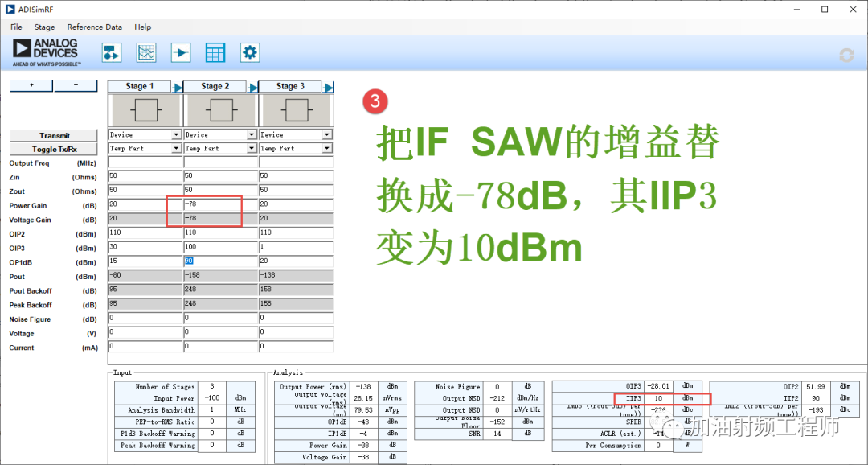Click the Toggle Tx/Rx button
Image resolution: width=868 pixels, height=465 pixels.
pyautogui.click(x=54, y=149)
